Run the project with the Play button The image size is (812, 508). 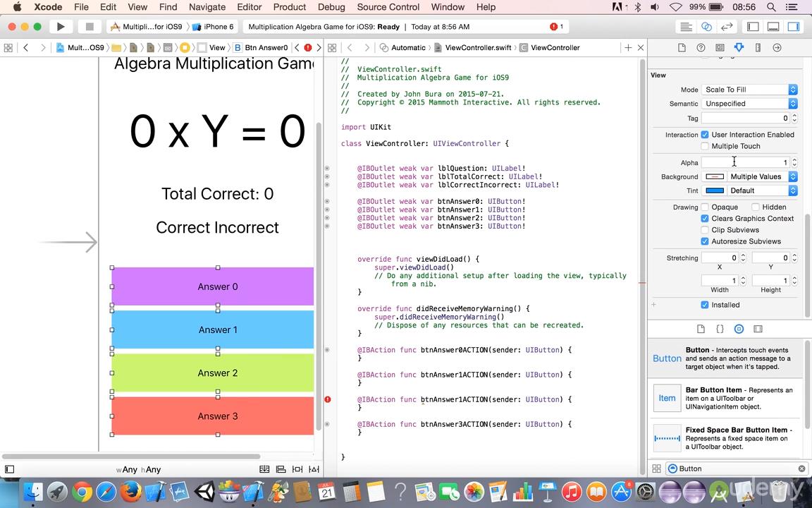click(61, 26)
